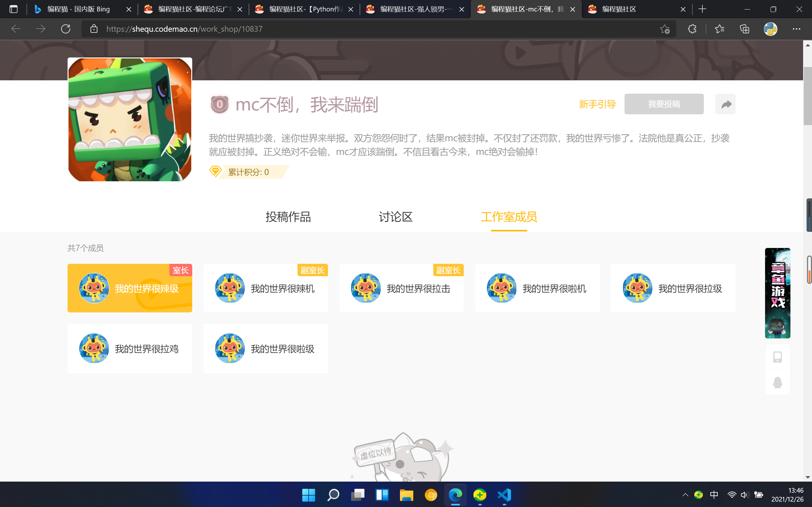The image size is (812, 507).
Task: Click the browser back arrow
Action: pos(16,29)
